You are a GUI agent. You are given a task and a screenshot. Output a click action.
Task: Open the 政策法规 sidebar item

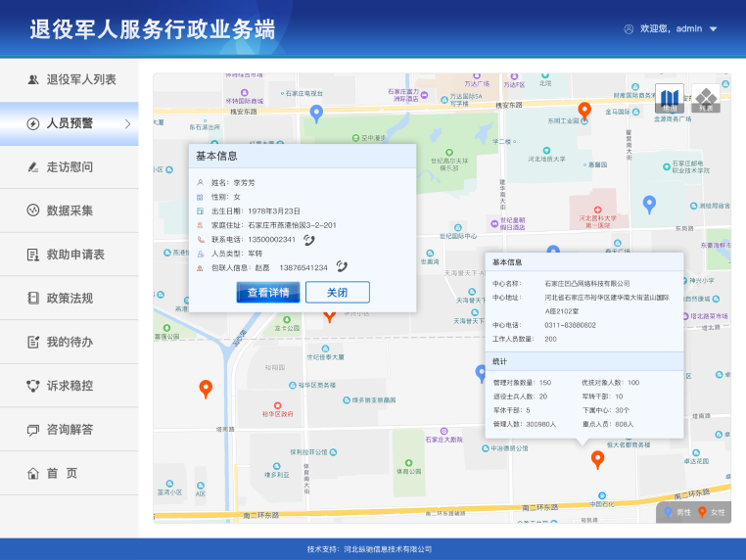[x=70, y=299]
